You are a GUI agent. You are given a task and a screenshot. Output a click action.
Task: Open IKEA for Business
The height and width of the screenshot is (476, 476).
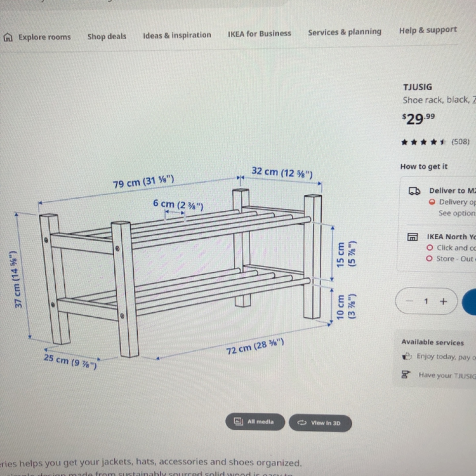pos(259,33)
